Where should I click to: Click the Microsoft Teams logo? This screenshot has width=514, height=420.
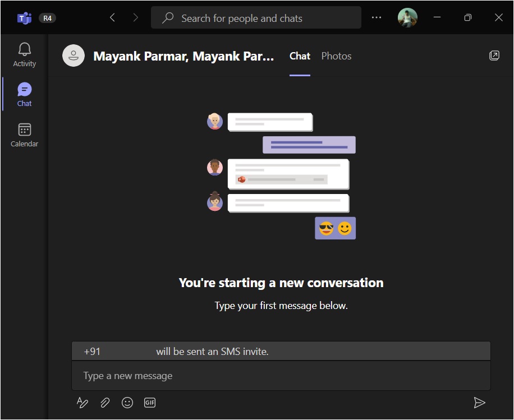[x=24, y=18]
